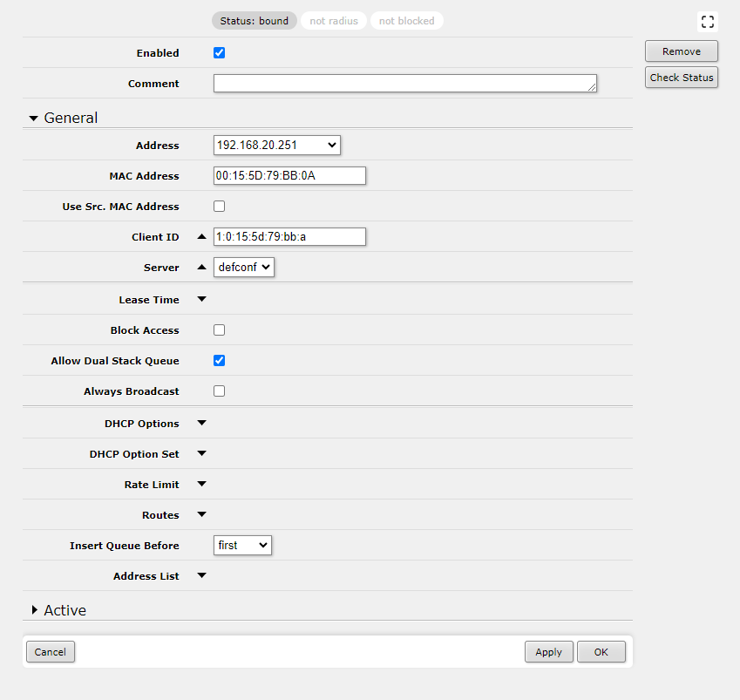740x700 pixels.
Task: Check the Block Access checkbox
Action: click(x=220, y=330)
